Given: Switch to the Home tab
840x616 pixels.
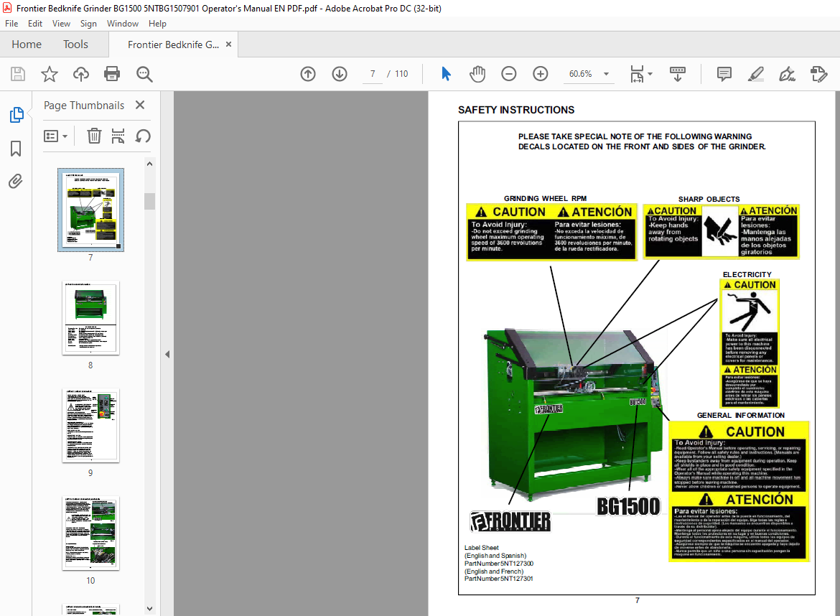Looking at the screenshot, I should (27, 45).
